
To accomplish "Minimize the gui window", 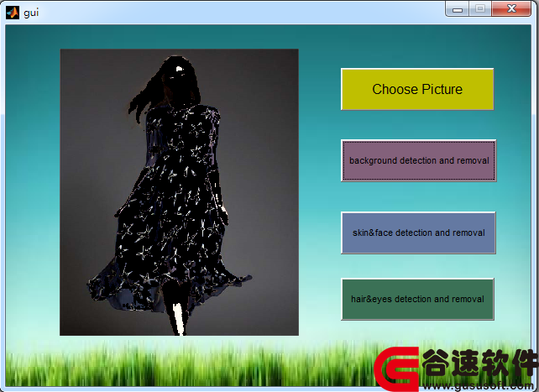I will click(458, 8).
